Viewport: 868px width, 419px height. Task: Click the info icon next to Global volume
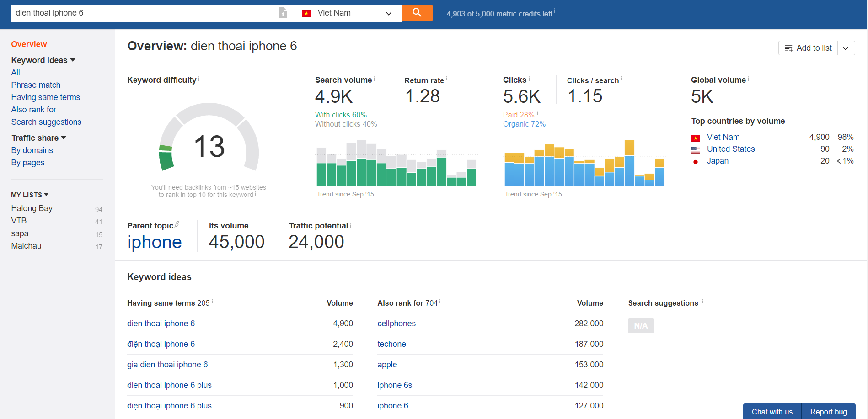pyautogui.click(x=749, y=79)
